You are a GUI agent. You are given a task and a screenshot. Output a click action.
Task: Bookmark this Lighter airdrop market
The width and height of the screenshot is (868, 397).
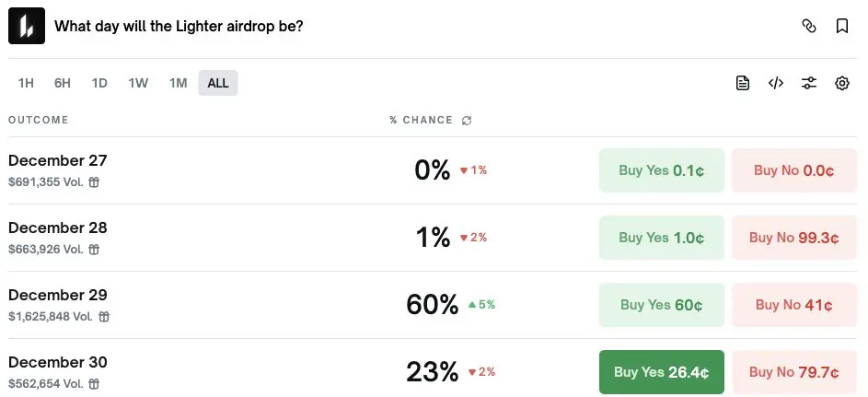[x=842, y=26]
